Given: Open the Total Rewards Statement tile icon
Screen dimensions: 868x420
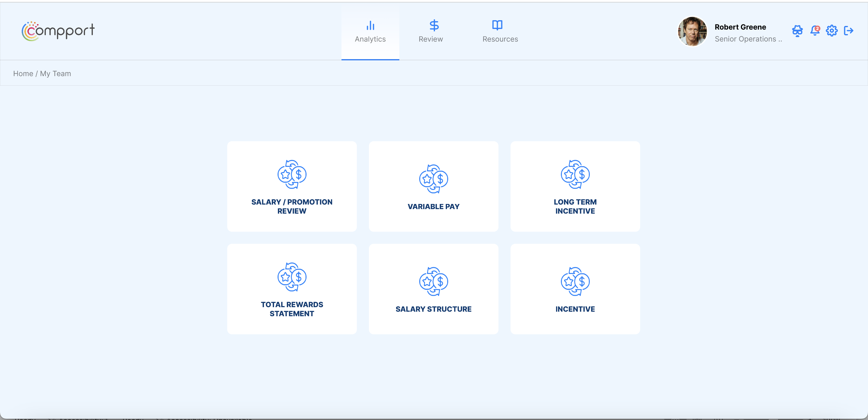Looking at the screenshot, I should click(x=292, y=277).
